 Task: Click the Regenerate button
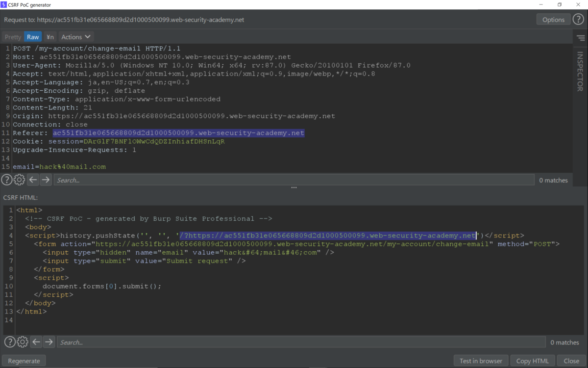[24, 361]
